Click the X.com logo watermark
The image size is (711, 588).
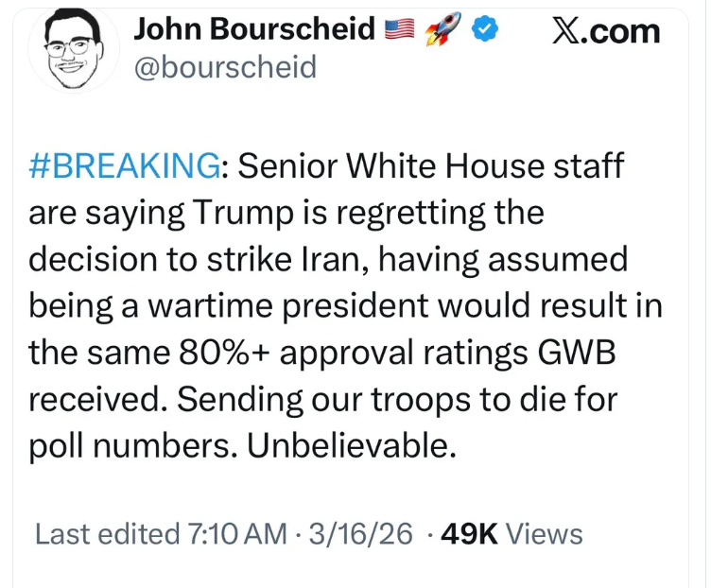[606, 31]
